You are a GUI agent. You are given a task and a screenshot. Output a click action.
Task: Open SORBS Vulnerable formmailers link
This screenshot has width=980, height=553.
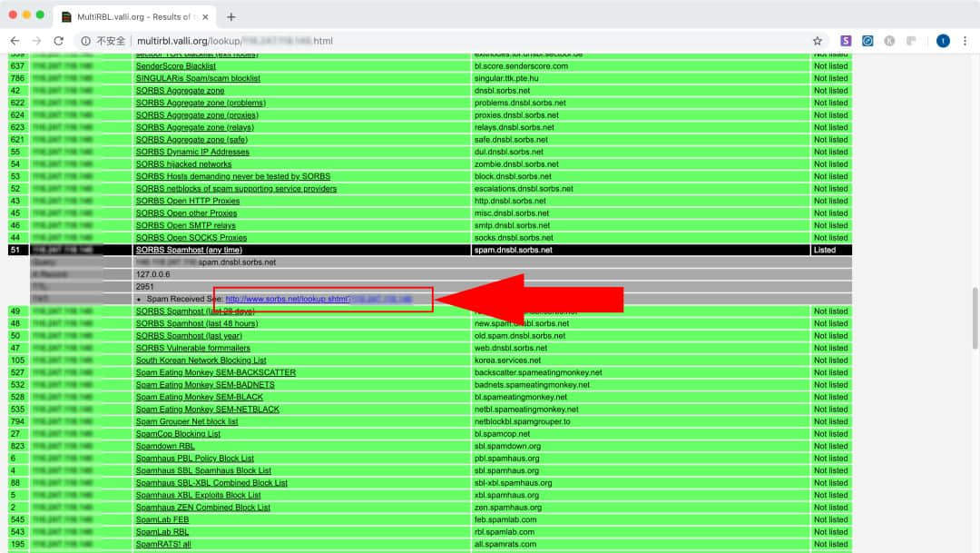193,348
